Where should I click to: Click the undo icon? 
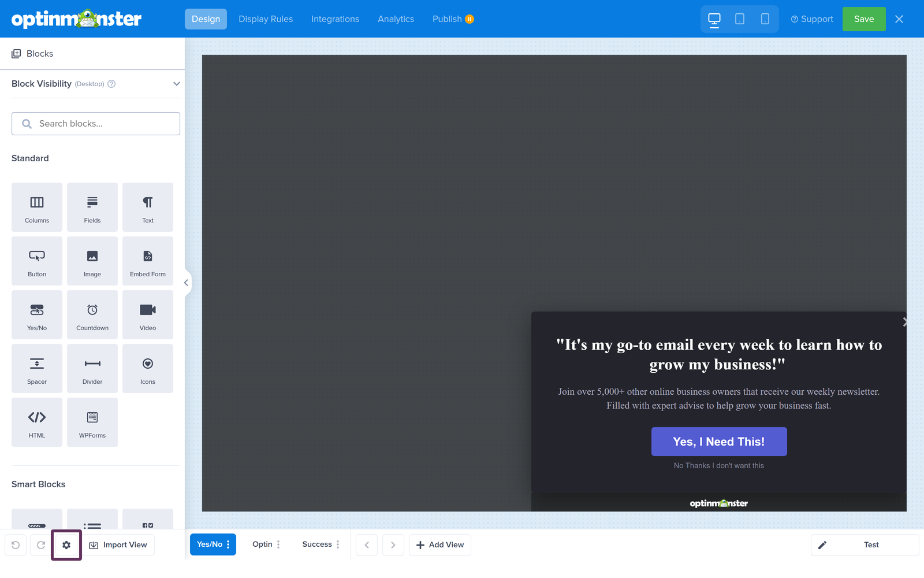tap(16, 545)
